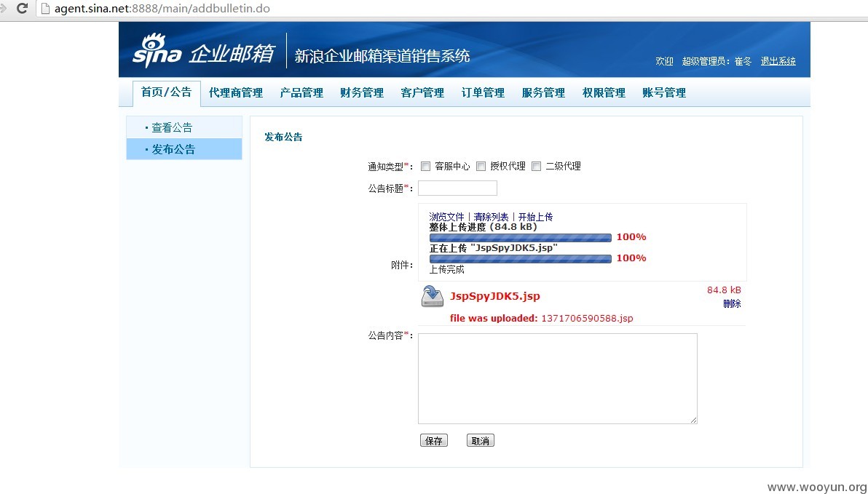This screenshot has height=494, width=868.
Task: Click into the 公告内容 text area
Action: click(x=558, y=378)
